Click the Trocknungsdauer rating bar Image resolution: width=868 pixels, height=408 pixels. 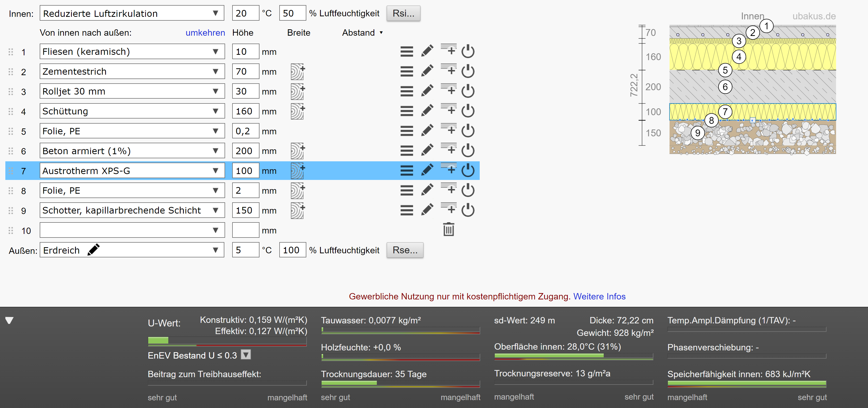400,384
